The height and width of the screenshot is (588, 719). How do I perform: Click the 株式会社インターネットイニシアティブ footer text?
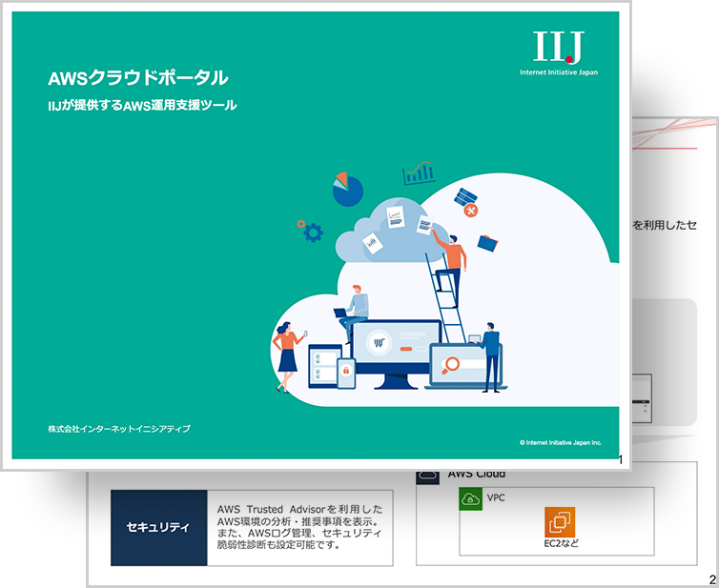pos(119,429)
